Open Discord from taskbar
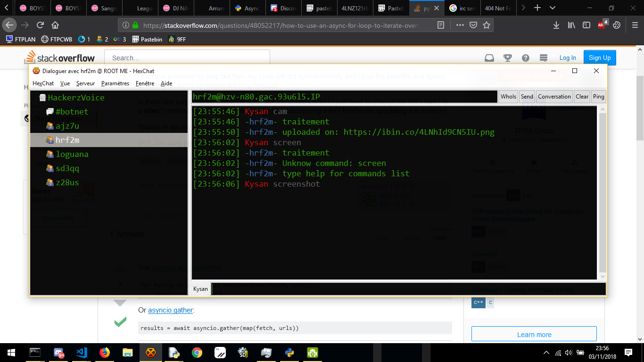 coord(58,352)
